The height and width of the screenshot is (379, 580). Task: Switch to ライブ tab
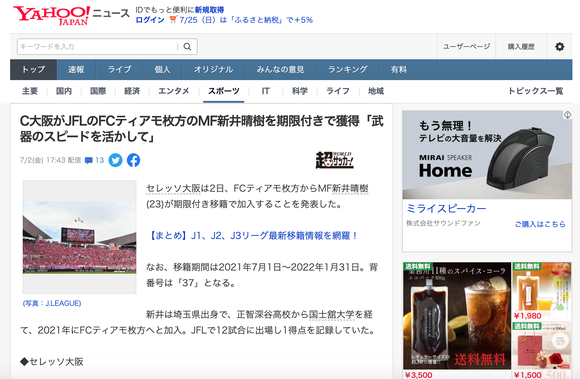coord(119,70)
